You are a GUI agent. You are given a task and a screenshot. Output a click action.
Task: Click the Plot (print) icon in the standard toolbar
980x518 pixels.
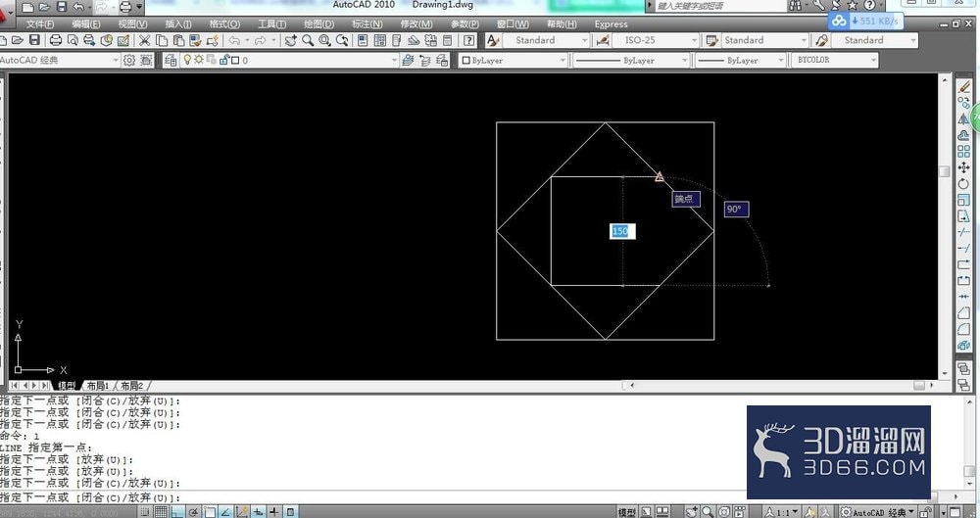click(x=56, y=40)
